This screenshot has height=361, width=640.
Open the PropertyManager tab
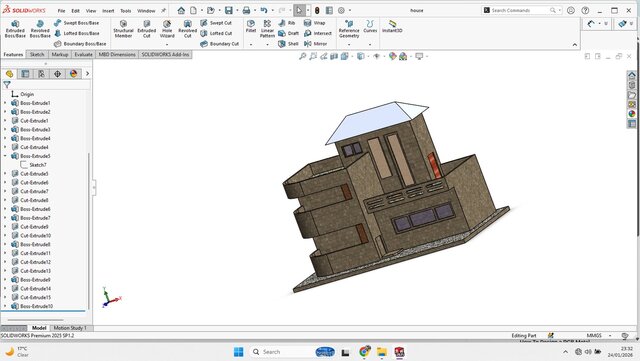click(25, 74)
